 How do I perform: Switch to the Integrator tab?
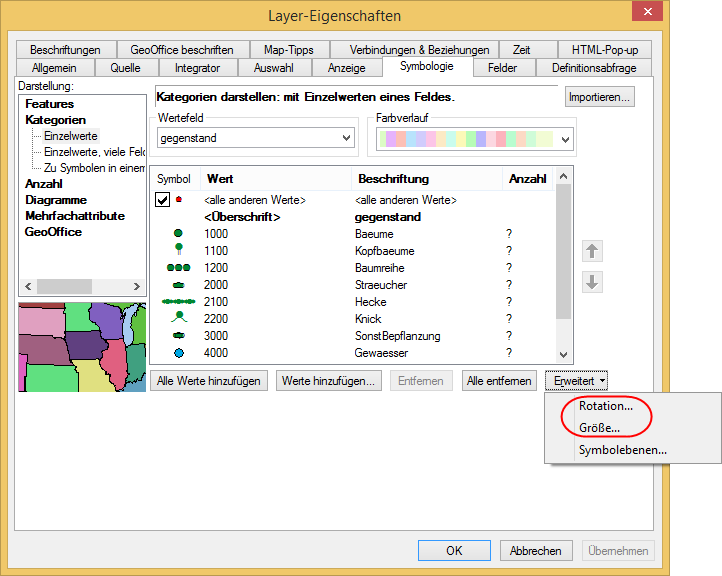tap(197, 68)
